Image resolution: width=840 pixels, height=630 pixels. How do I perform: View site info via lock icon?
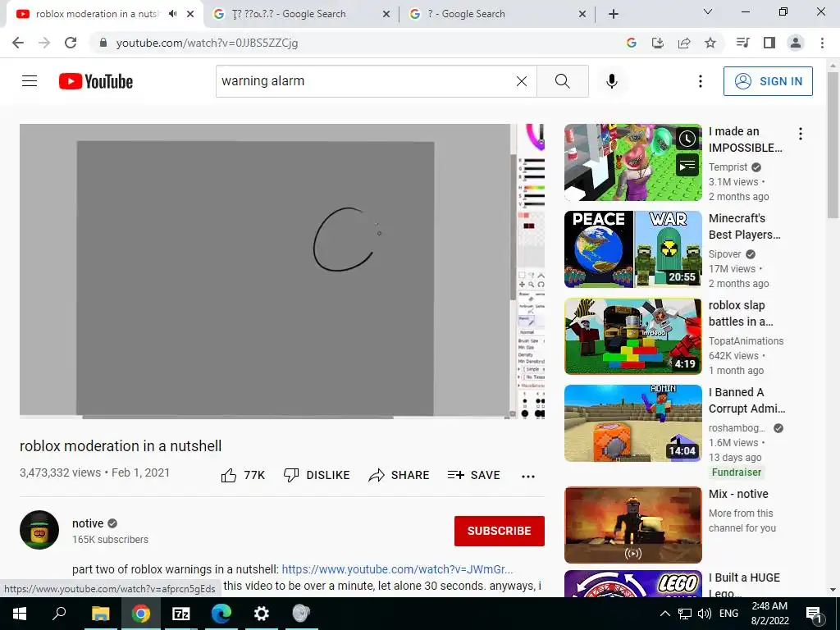click(103, 43)
